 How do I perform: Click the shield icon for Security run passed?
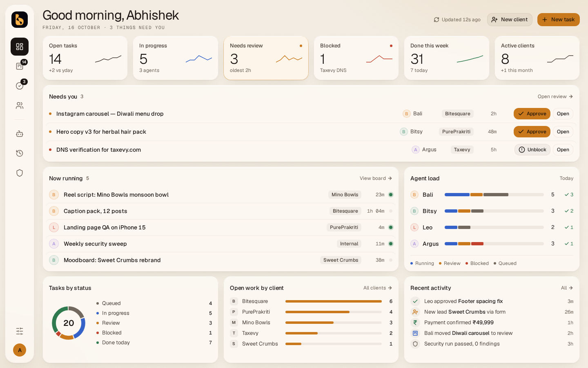[x=415, y=344]
